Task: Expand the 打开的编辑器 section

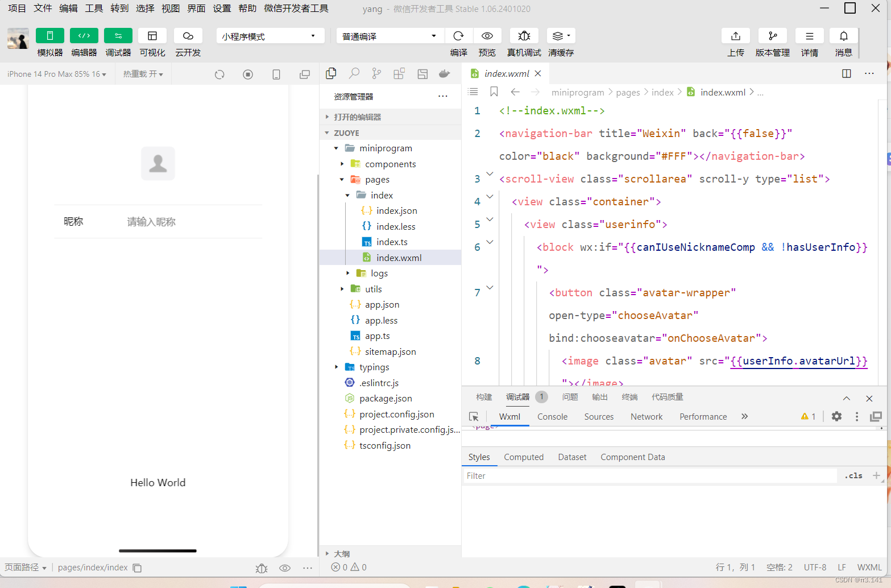Action: (x=390, y=117)
